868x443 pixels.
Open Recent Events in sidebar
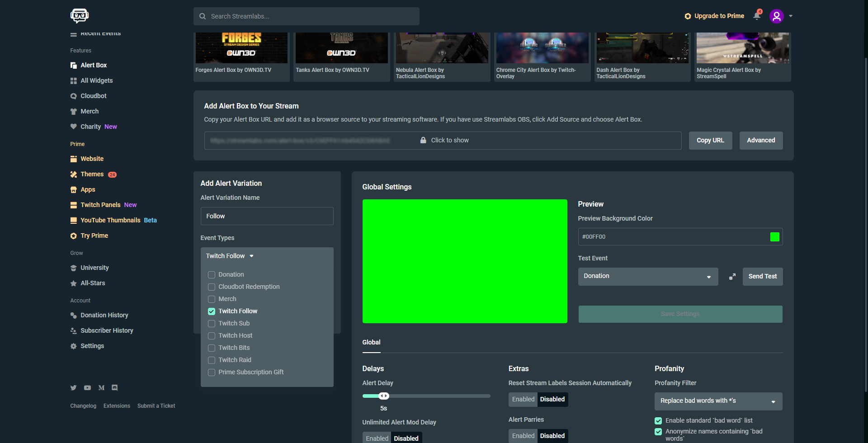click(100, 33)
